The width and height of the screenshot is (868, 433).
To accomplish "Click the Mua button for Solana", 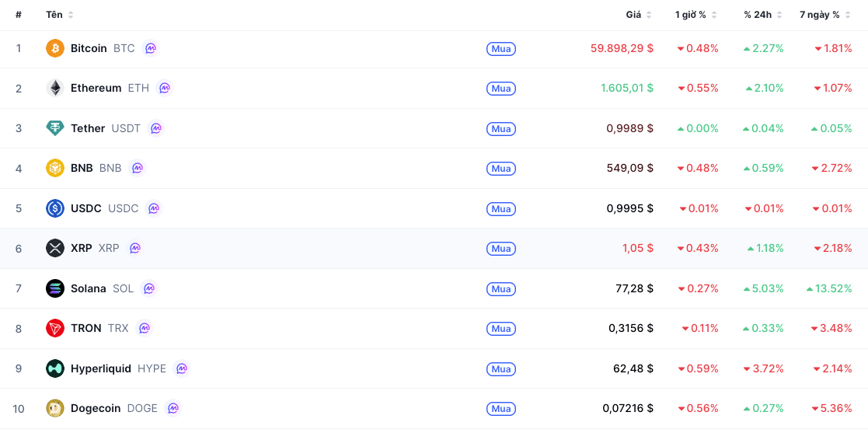I will pos(501,289).
